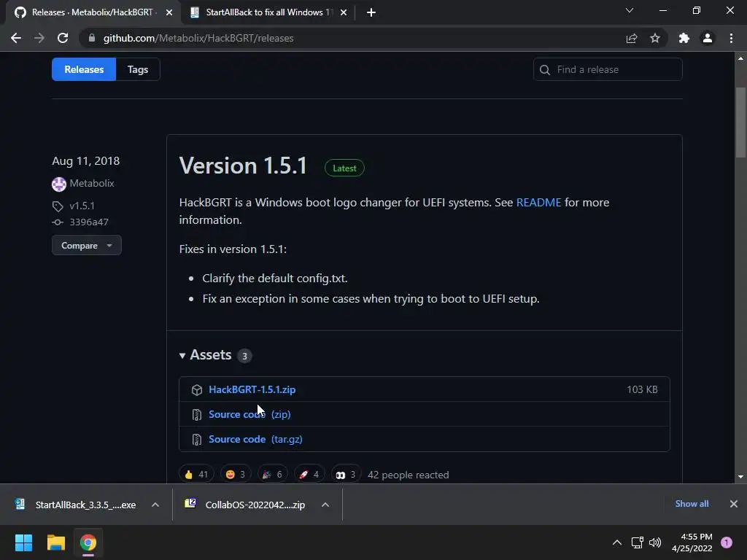Close the StartAllBack tab
Screen dimensions: 747x560
pos(344,12)
